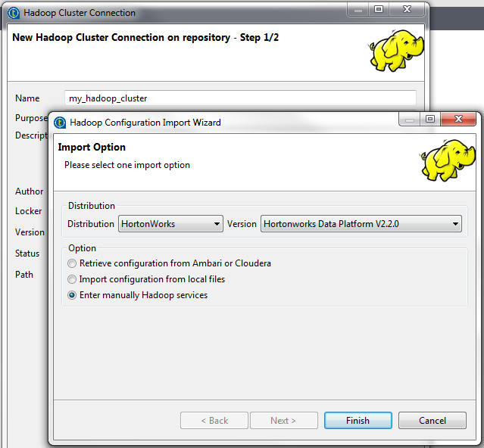Image resolution: width=484 pixels, height=448 pixels.
Task: Click the disabled Next button
Action: [x=284, y=421]
